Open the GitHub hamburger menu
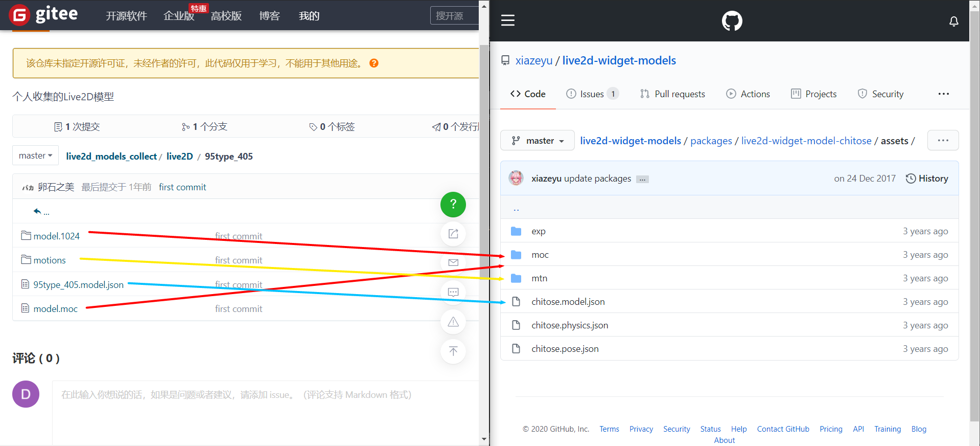The width and height of the screenshot is (980, 446). (507, 20)
